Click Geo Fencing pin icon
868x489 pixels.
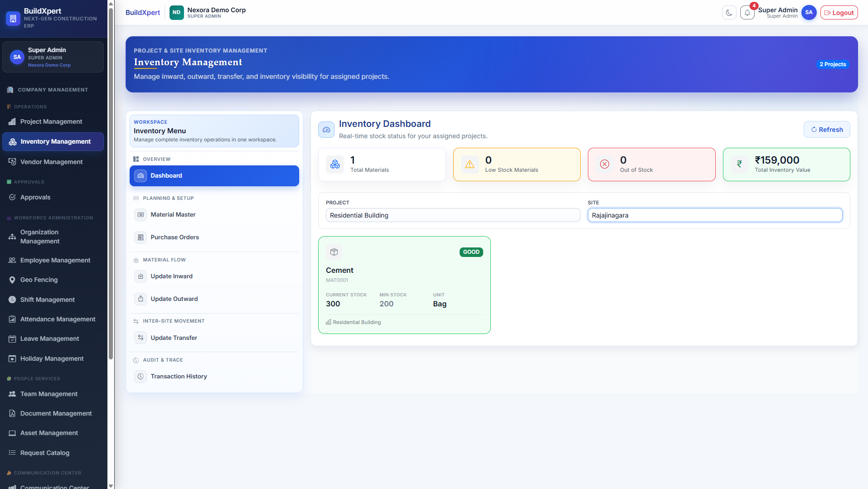click(x=12, y=280)
